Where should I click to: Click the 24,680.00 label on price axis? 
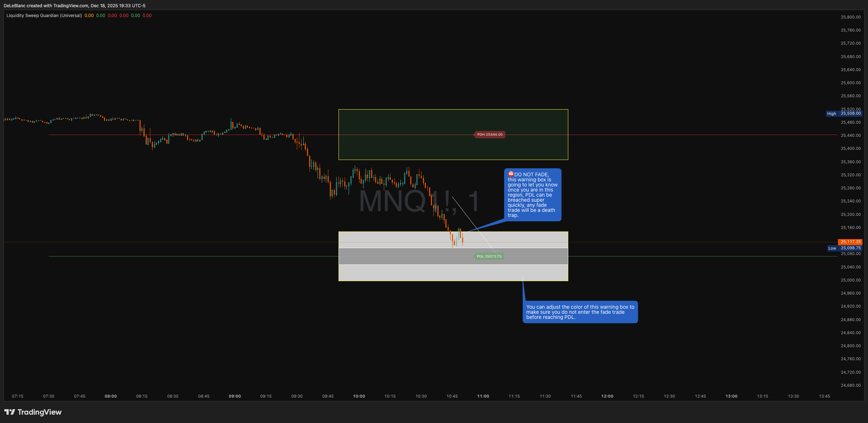[x=851, y=385]
